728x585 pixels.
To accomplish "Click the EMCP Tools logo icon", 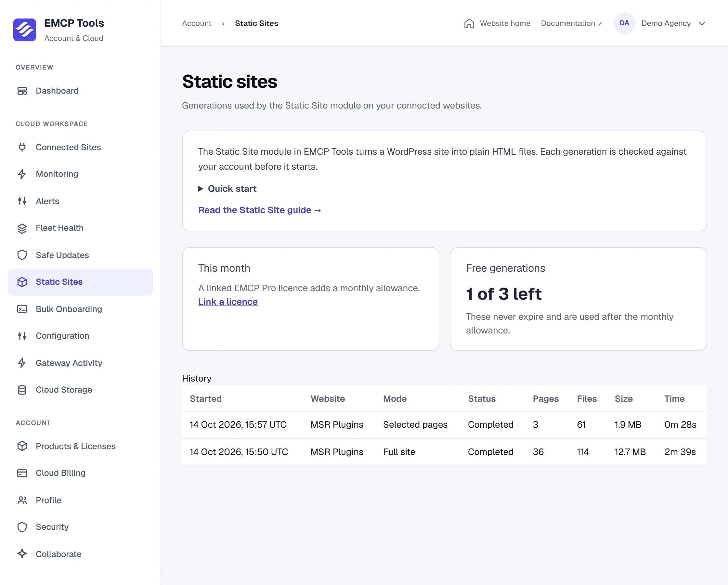I will pos(24,30).
